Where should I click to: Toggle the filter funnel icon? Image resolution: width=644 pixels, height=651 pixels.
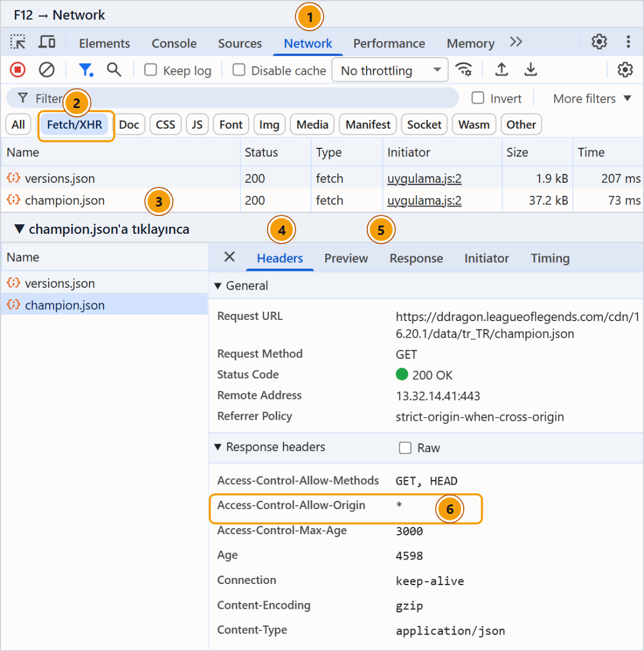pyautogui.click(x=86, y=70)
